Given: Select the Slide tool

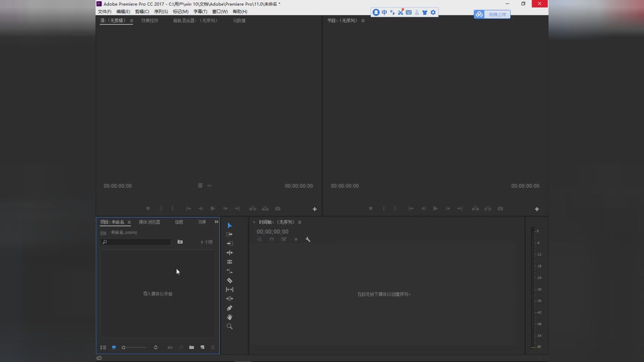Looking at the screenshot, I should tap(230, 299).
